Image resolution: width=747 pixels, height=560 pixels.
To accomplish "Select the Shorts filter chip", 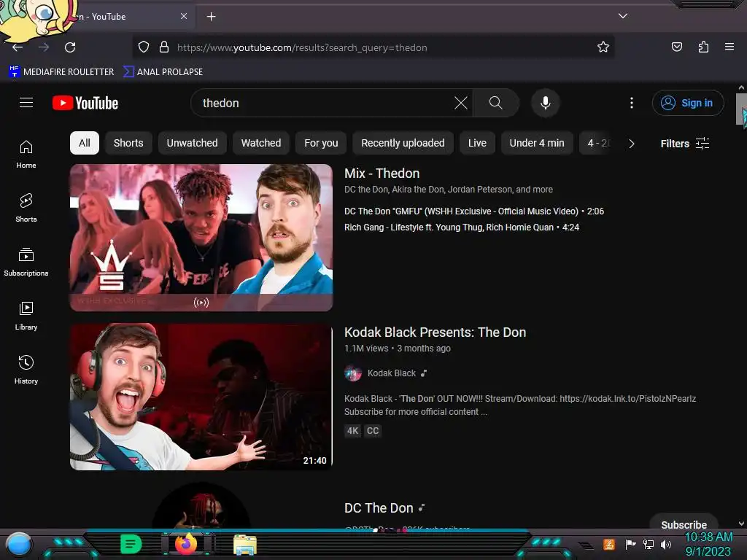I will 128,143.
